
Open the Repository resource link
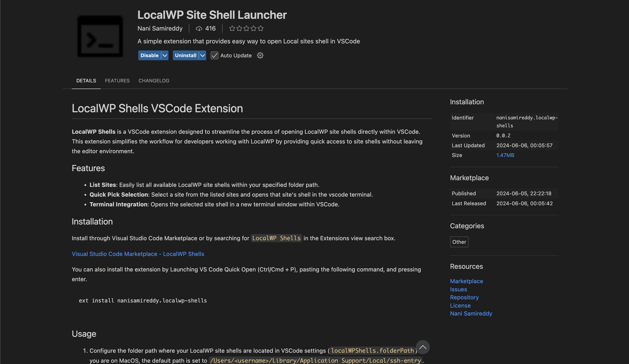[x=464, y=297]
